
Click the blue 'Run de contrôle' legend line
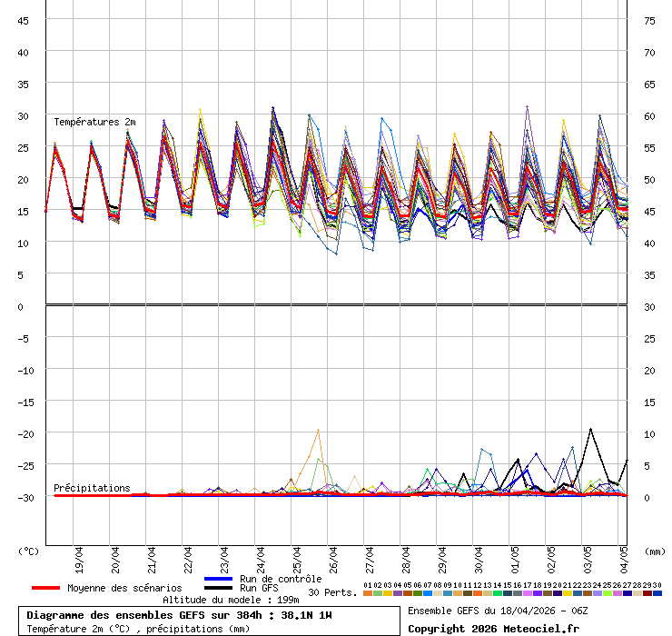point(219,579)
